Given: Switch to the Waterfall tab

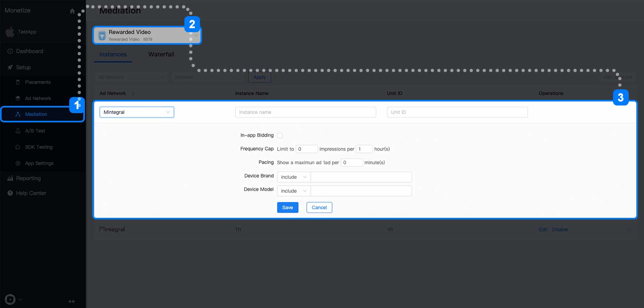Looking at the screenshot, I should click(x=161, y=54).
